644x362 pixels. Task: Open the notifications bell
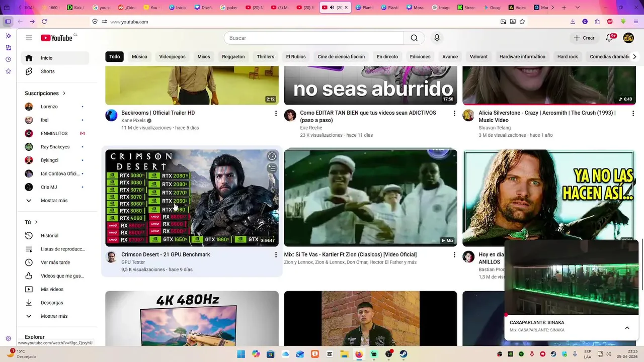click(x=609, y=38)
